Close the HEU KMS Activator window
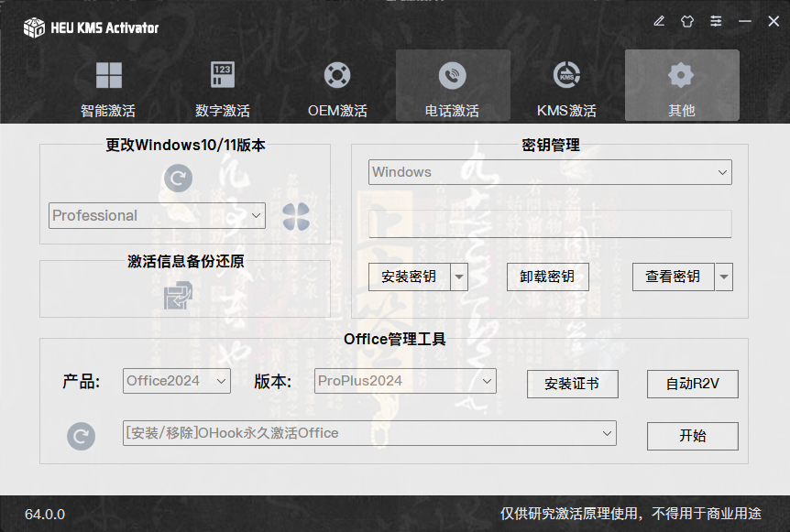The width and height of the screenshot is (790, 532). pos(774,21)
